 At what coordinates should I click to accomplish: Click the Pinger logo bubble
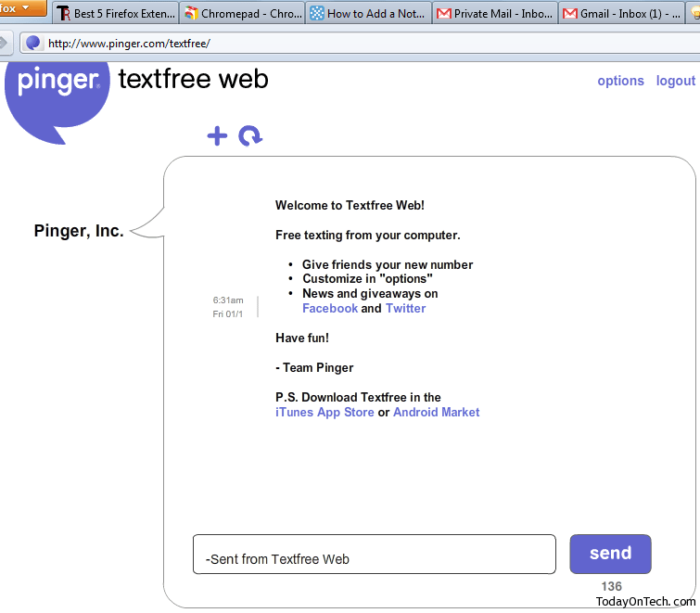tap(57, 103)
